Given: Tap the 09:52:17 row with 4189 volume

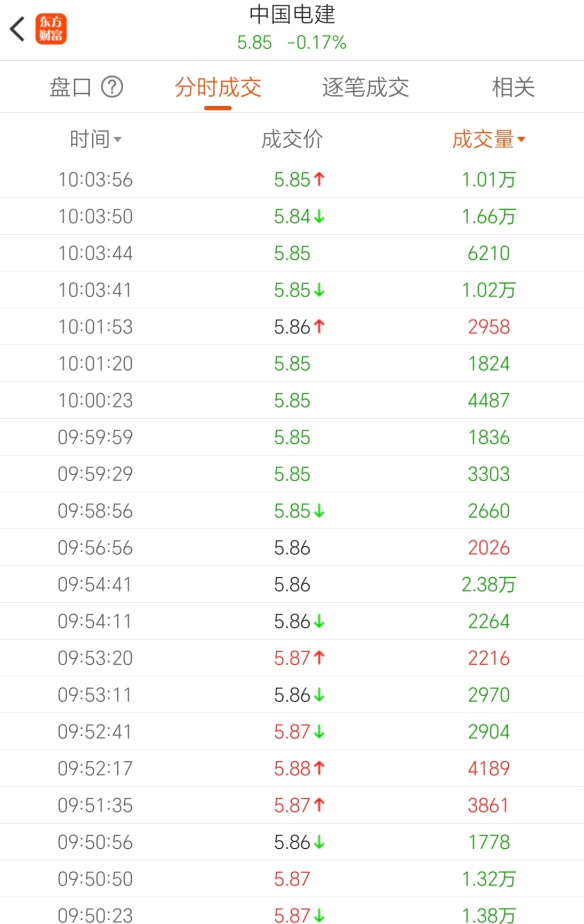Looking at the screenshot, I should point(292,769).
